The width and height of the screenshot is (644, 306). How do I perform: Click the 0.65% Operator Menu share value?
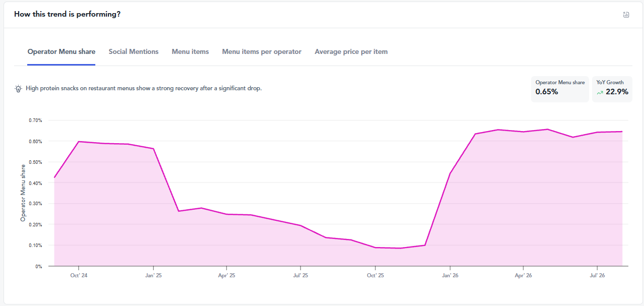click(x=547, y=92)
